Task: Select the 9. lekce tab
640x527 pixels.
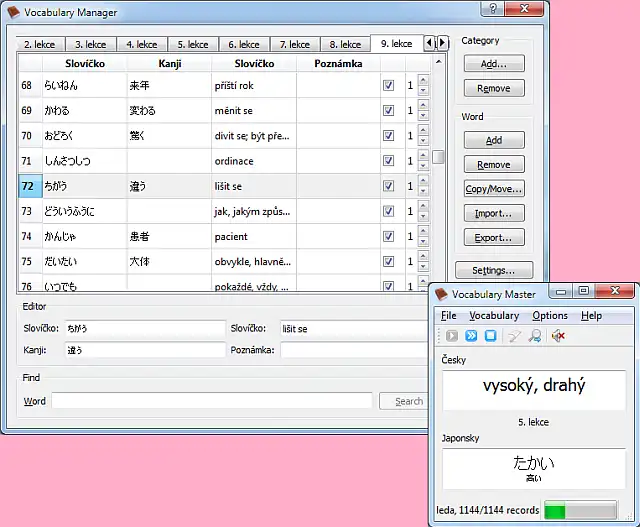Action: point(396,43)
